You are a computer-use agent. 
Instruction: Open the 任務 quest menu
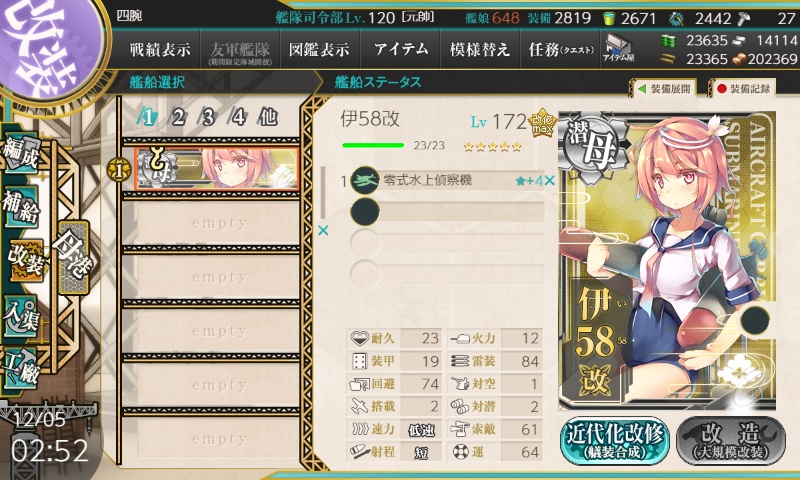tap(561, 49)
